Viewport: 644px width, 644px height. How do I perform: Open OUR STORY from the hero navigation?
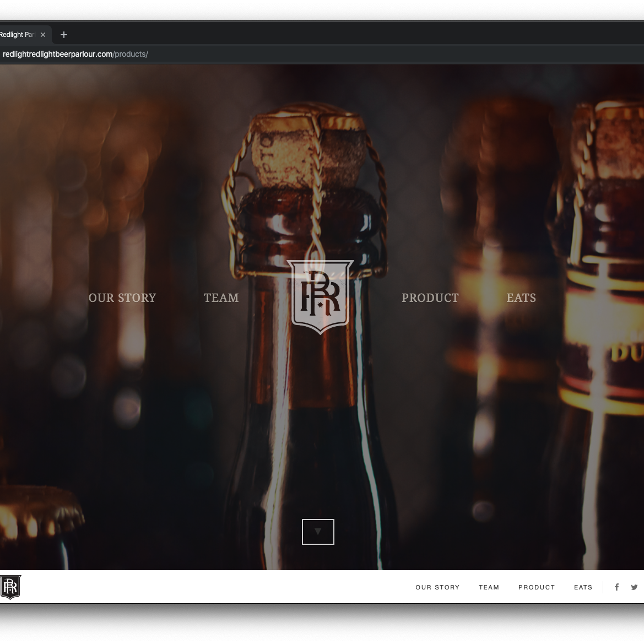(x=122, y=297)
